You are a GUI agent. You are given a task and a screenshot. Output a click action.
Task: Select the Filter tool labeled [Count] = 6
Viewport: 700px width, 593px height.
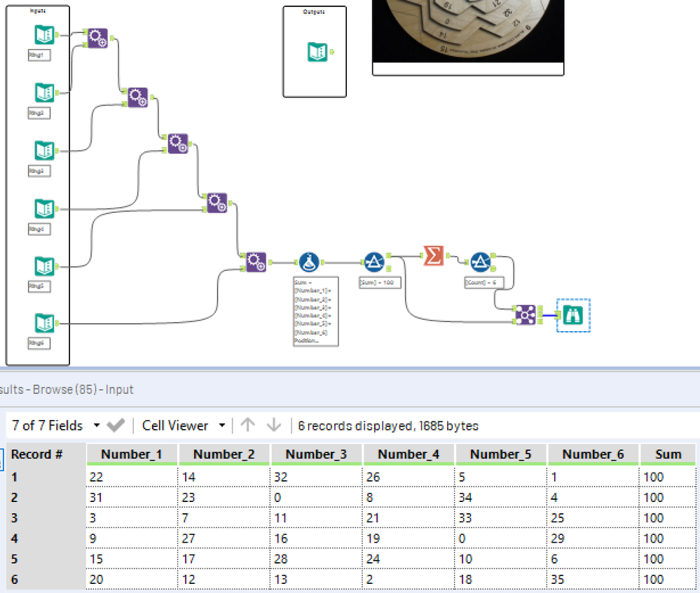[x=481, y=262]
